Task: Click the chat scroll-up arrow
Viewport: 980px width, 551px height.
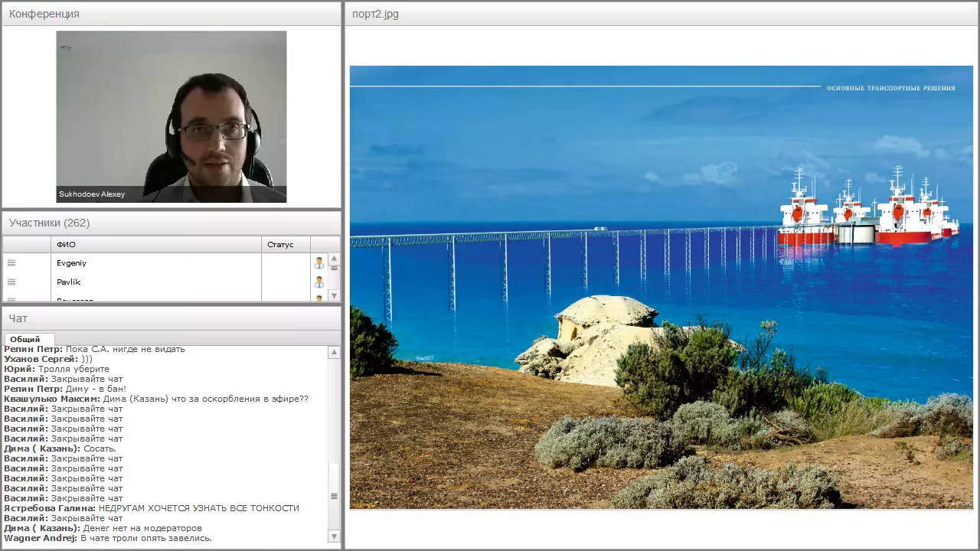Action: pyautogui.click(x=334, y=353)
